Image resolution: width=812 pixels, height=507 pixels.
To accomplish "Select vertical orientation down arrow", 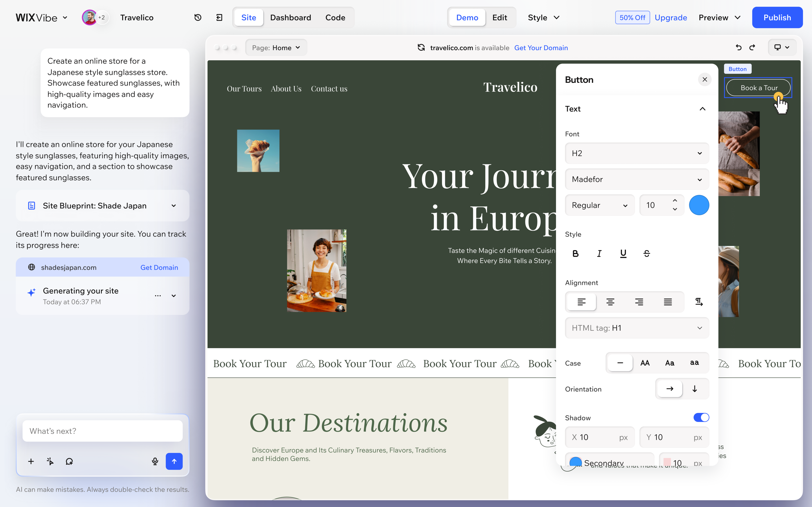I will click(695, 389).
